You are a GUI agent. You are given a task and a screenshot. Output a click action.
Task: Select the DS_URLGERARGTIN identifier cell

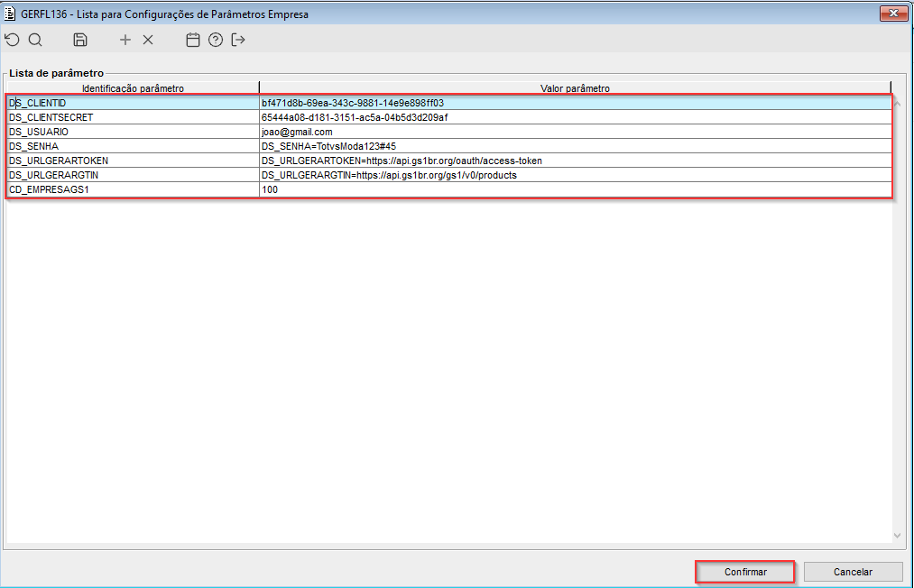pyautogui.click(x=133, y=175)
